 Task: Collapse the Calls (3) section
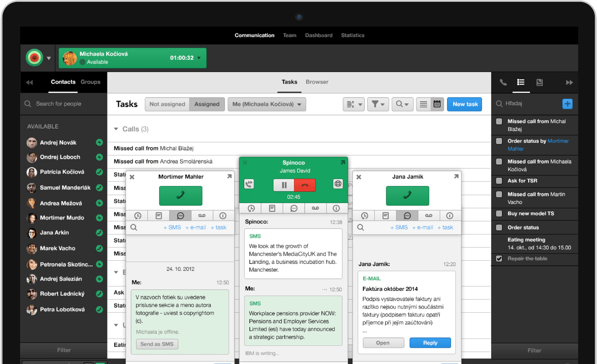[x=116, y=129]
